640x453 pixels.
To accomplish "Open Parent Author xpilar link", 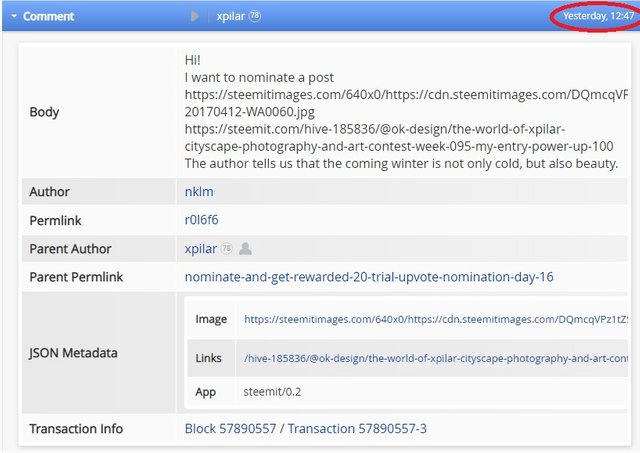I will pos(200,249).
